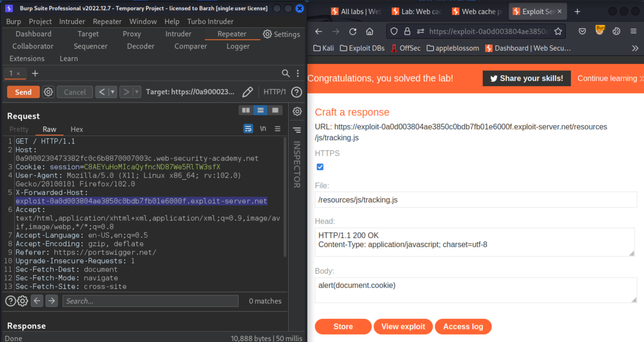Toggle show non-printable characters \n button
This screenshot has height=342, width=644.
(263, 129)
